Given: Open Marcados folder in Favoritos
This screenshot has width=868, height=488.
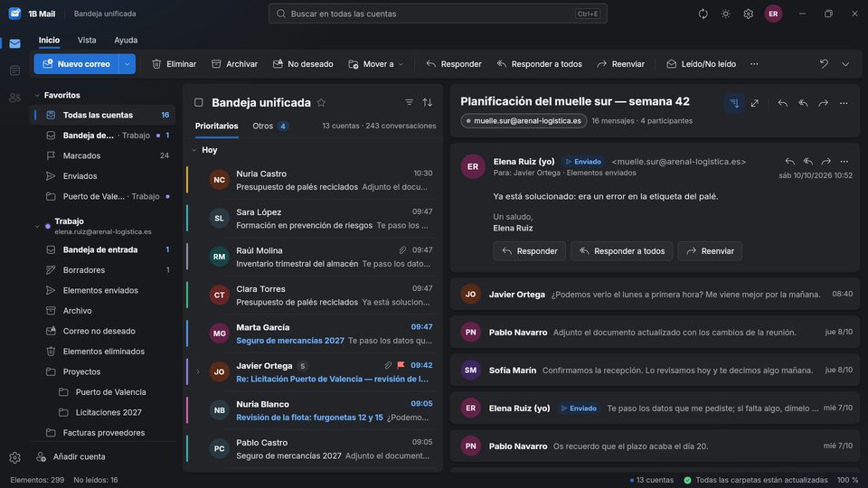Looking at the screenshot, I should pos(102,156).
